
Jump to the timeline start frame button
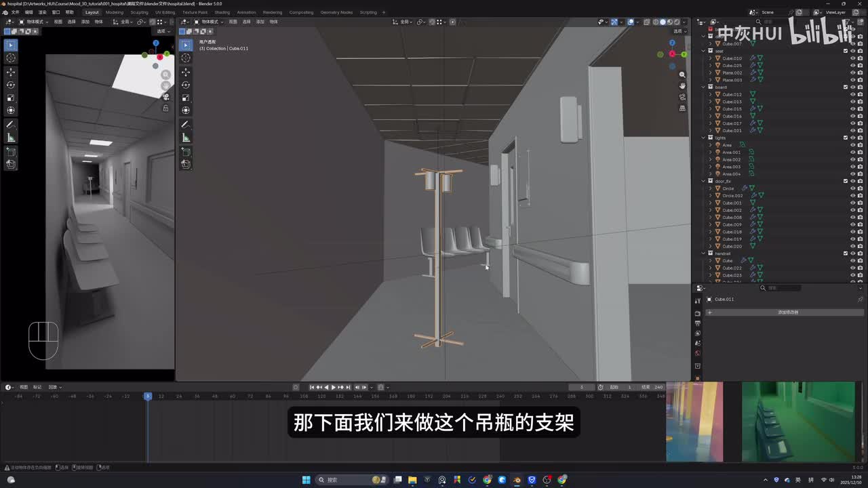point(312,387)
